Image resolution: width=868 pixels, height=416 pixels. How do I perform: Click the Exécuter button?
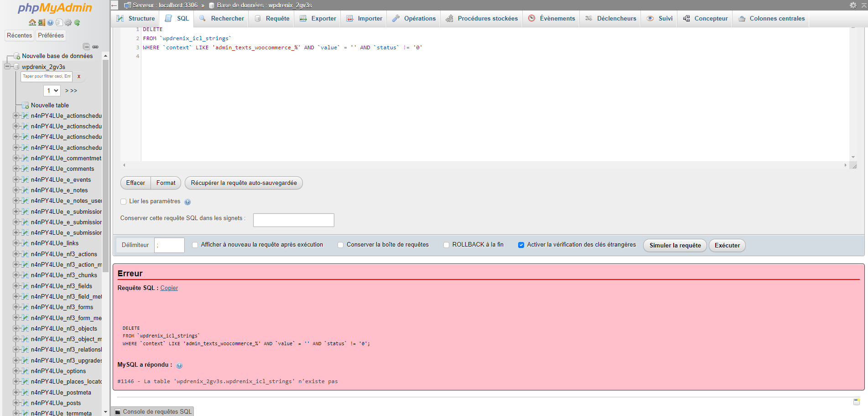click(727, 246)
